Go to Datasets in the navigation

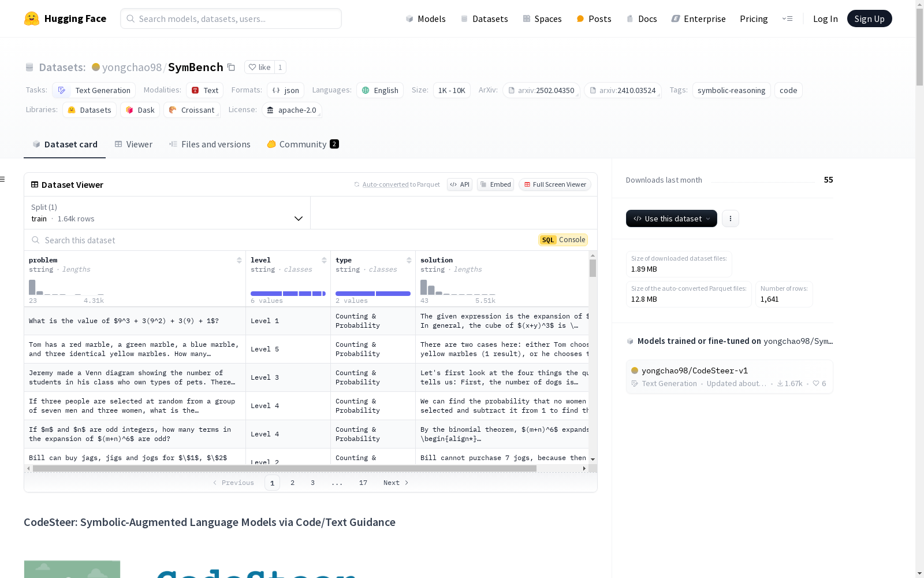coord(484,18)
